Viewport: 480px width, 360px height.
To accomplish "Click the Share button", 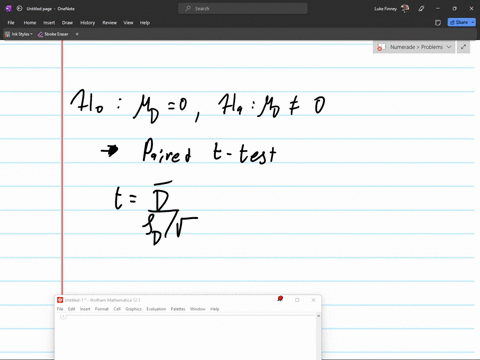I will [x=459, y=22].
